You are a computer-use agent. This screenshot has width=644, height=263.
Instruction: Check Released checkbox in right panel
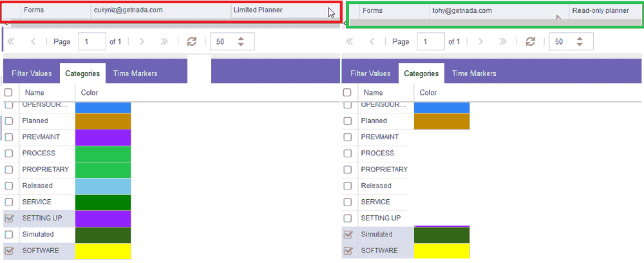coord(348,186)
